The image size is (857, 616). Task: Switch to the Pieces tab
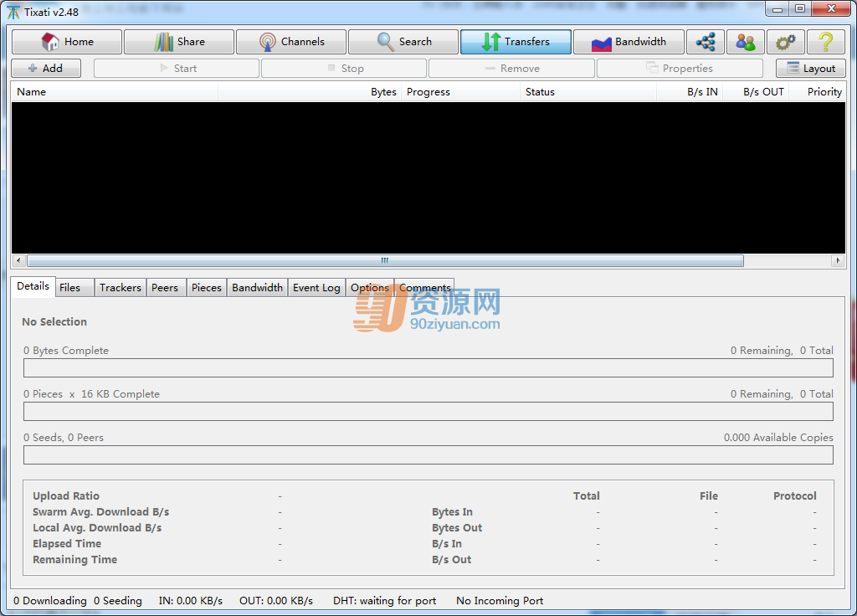pos(207,288)
